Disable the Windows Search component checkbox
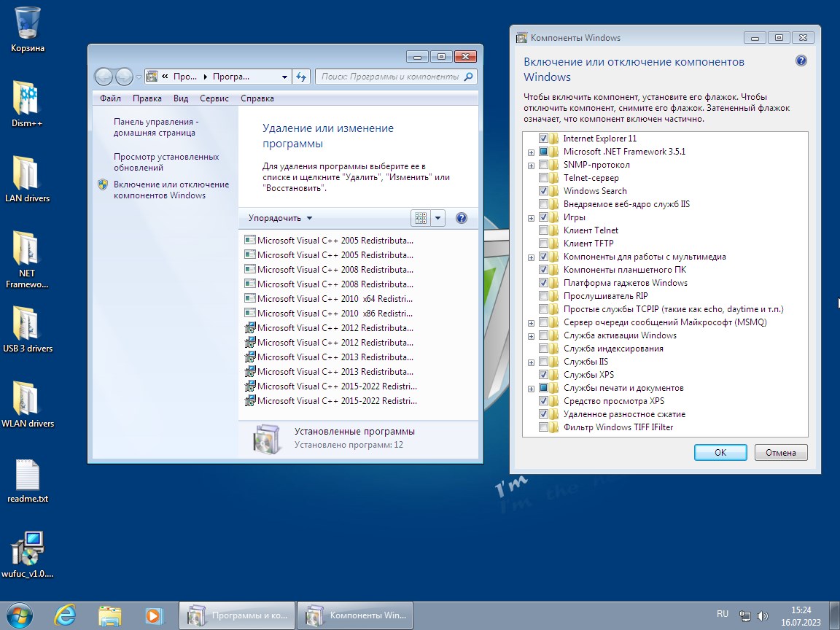Screen dimensions: 840x630 [544, 190]
